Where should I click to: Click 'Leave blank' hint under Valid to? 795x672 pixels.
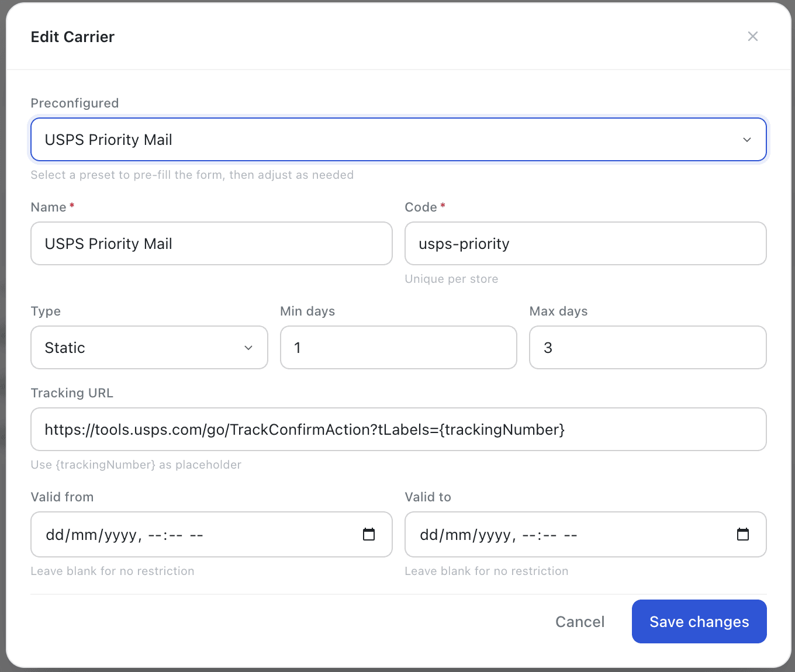point(486,571)
